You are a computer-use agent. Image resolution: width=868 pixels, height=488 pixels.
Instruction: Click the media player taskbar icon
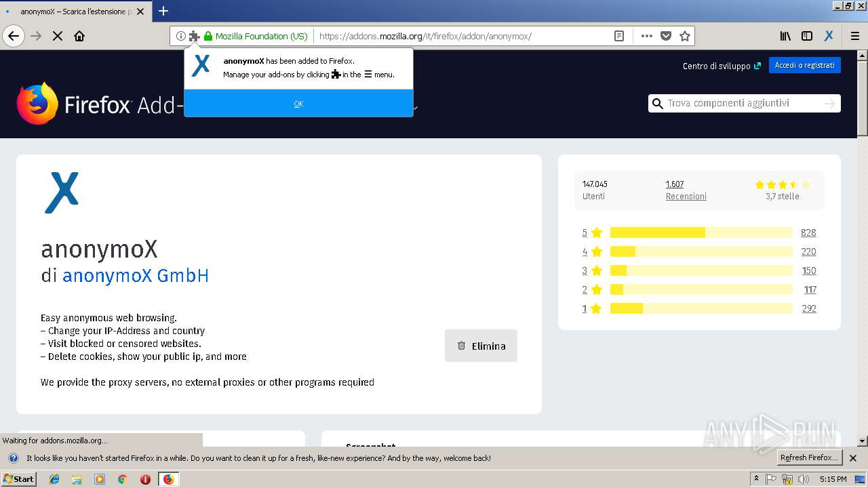click(x=100, y=479)
